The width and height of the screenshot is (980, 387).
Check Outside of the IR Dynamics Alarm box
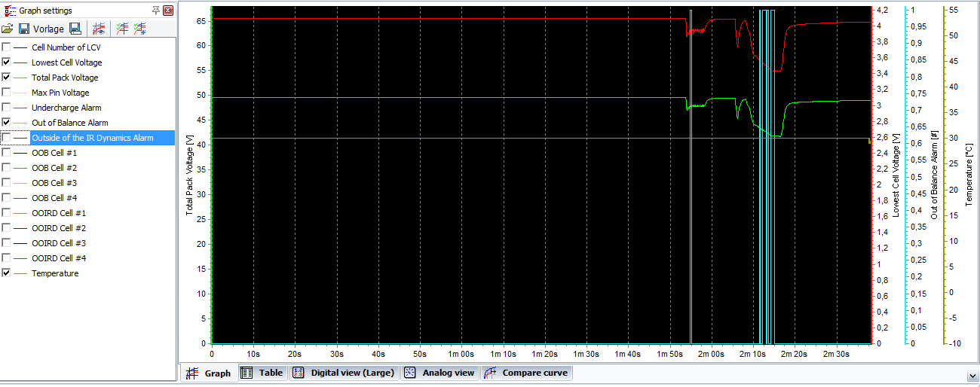(x=6, y=138)
